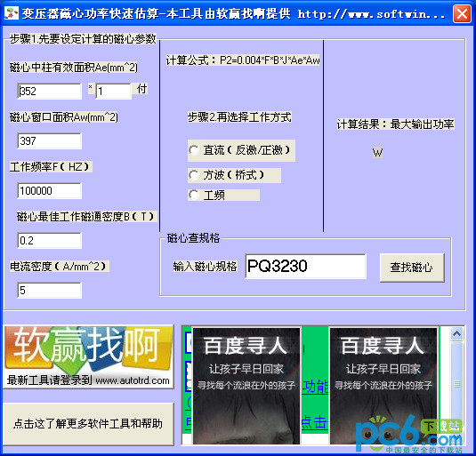Viewport: 476px width, 456px height.
Task: Click the 步骤2.再选择工作方式 label
Action: 239,117
